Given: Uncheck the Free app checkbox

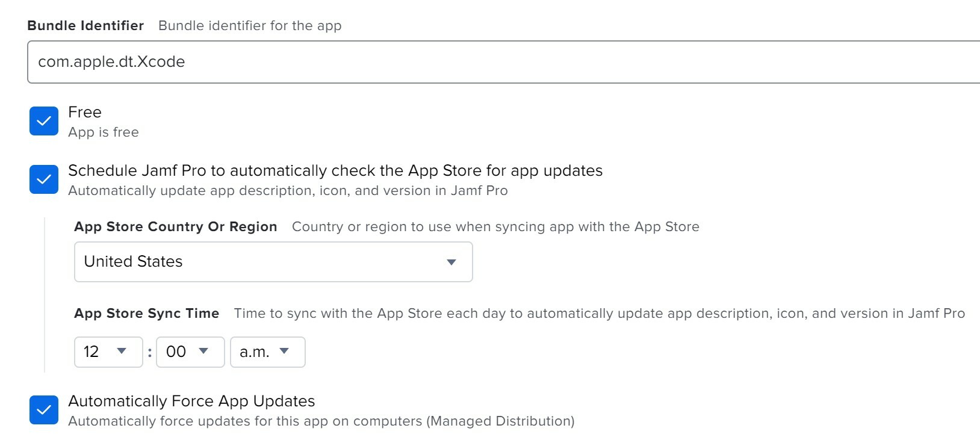Looking at the screenshot, I should [x=44, y=121].
